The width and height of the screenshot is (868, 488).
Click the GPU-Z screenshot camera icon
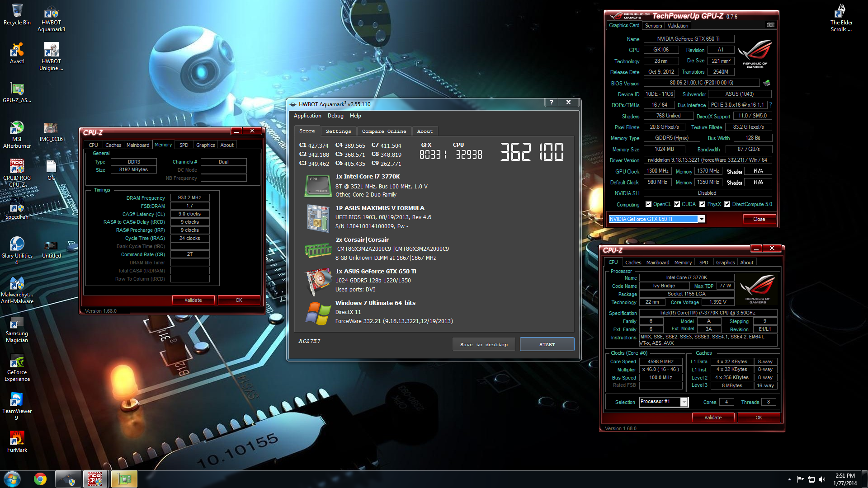coord(771,25)
